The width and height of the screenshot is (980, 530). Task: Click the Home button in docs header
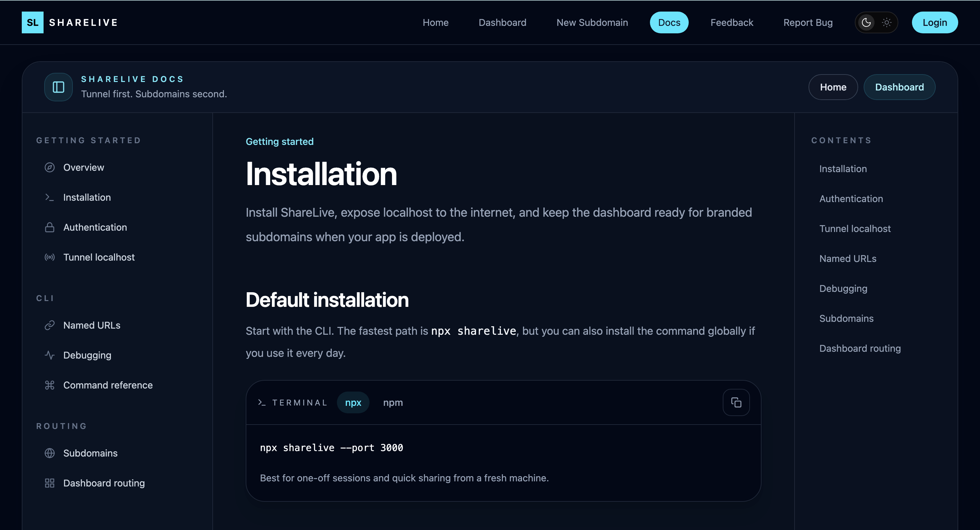pyautogui.click(x=833, y=87)
